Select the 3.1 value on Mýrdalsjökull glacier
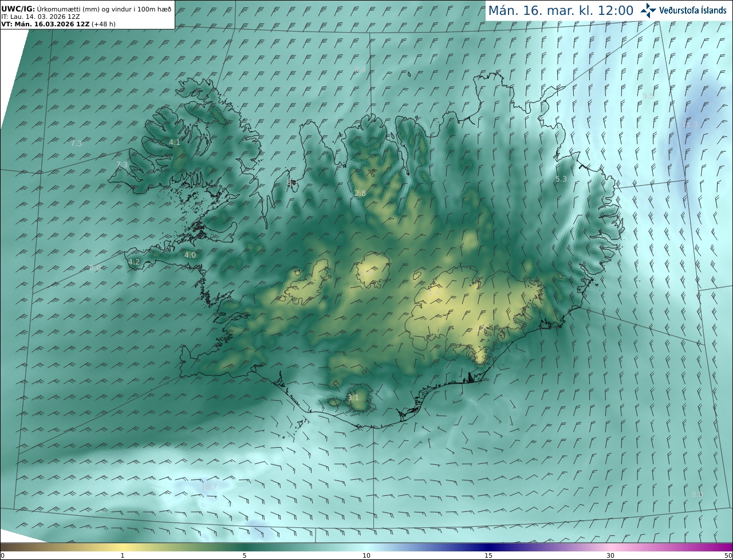Viewport: 733px width, 560px height. coord(353,397)
